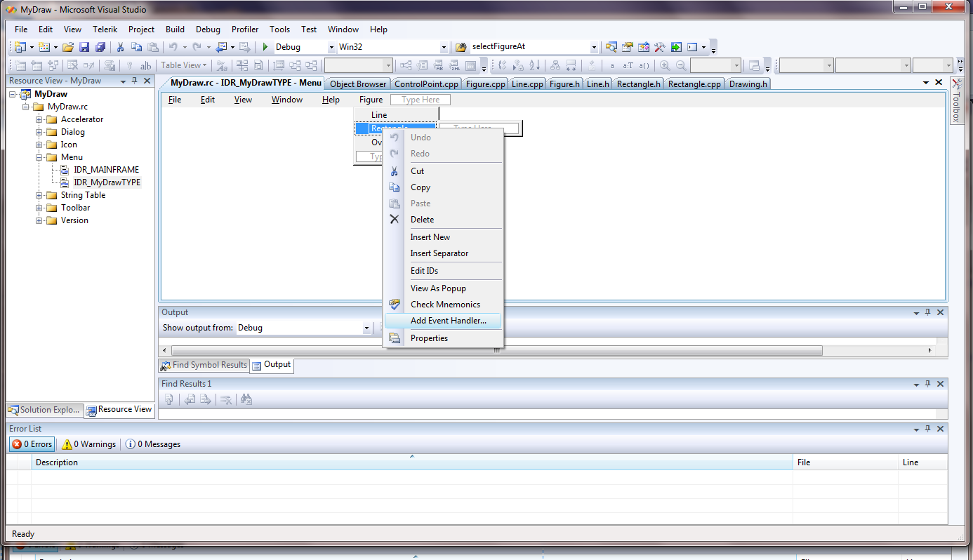Open the Table View dropdown button
The image size is (973, 560).
pos(183,65)
